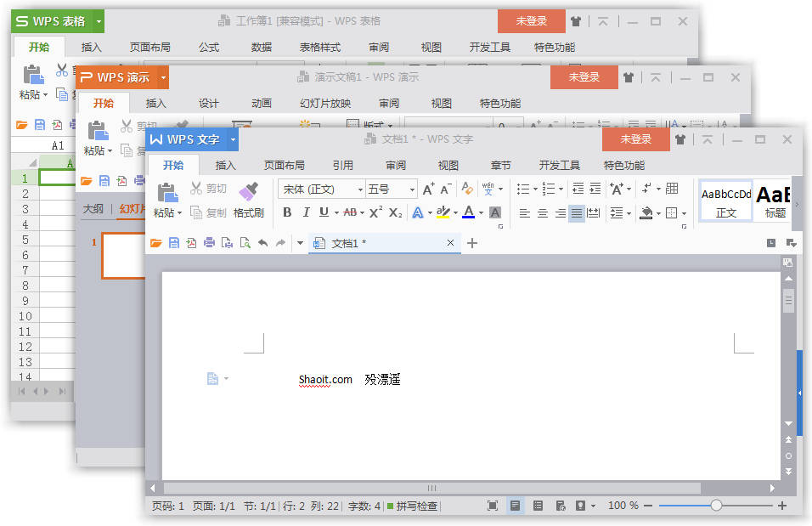812x526 pixels.
Task: Click 未登录 login button in WPS 表格
Action: point(532,21)
